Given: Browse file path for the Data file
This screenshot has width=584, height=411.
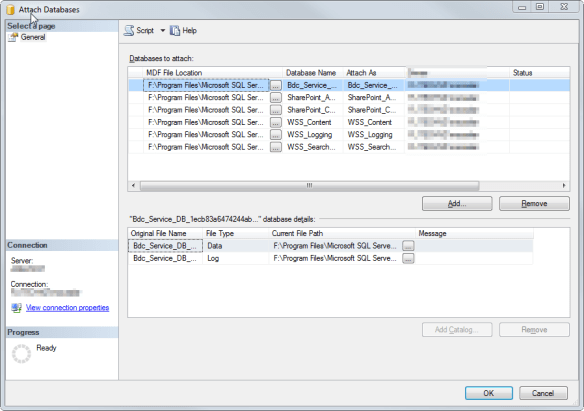Looking at the screenshot, I should pyautogui.click(x=408, y=246).
